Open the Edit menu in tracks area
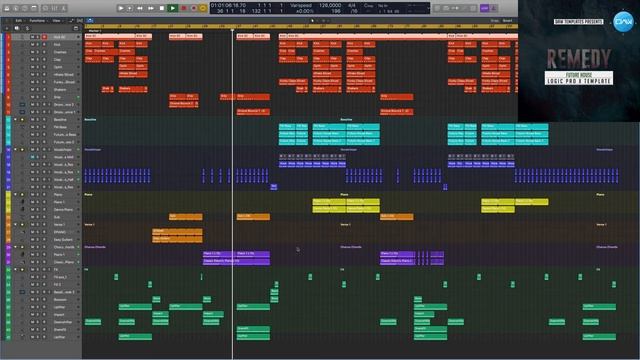The image size is (640, 360). (20, 20)
